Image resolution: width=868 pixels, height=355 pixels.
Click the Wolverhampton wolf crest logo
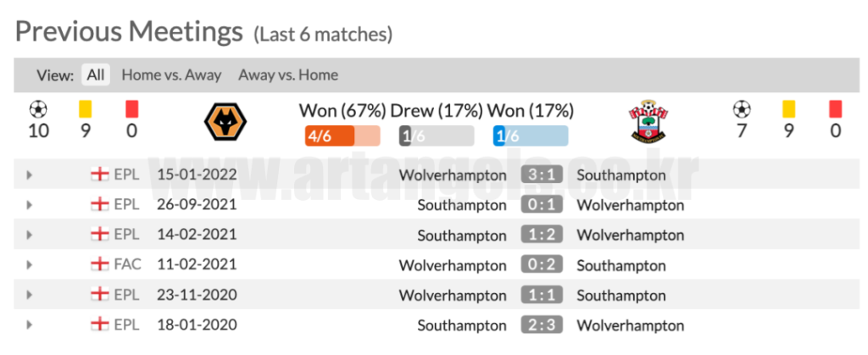click(x=225, y=122)
